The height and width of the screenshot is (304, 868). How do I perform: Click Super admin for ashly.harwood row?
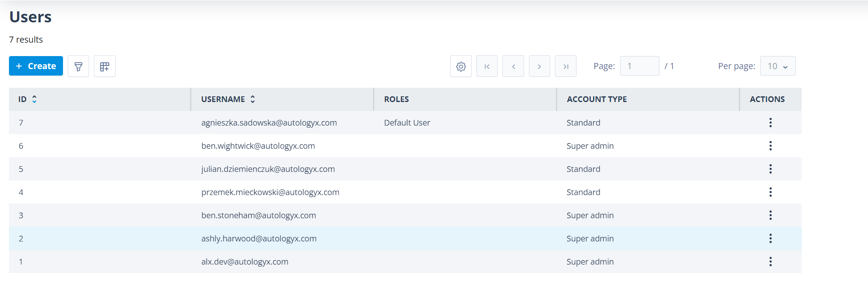(590, 239)
